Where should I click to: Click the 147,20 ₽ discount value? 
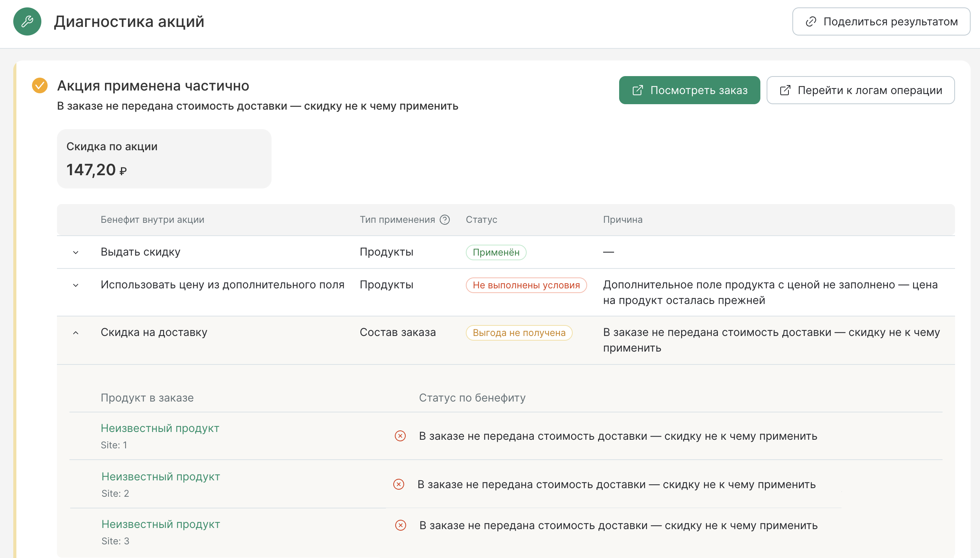pos(97,170)
